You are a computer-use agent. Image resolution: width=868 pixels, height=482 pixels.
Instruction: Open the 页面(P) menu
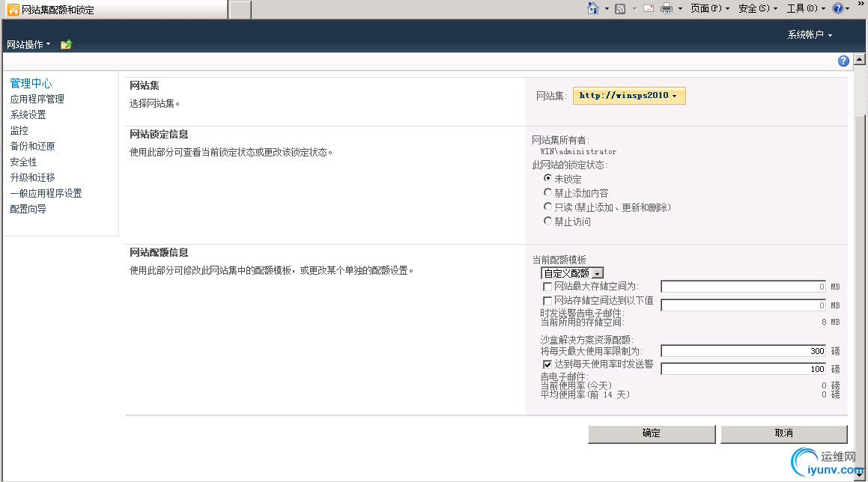pos(710,8)
